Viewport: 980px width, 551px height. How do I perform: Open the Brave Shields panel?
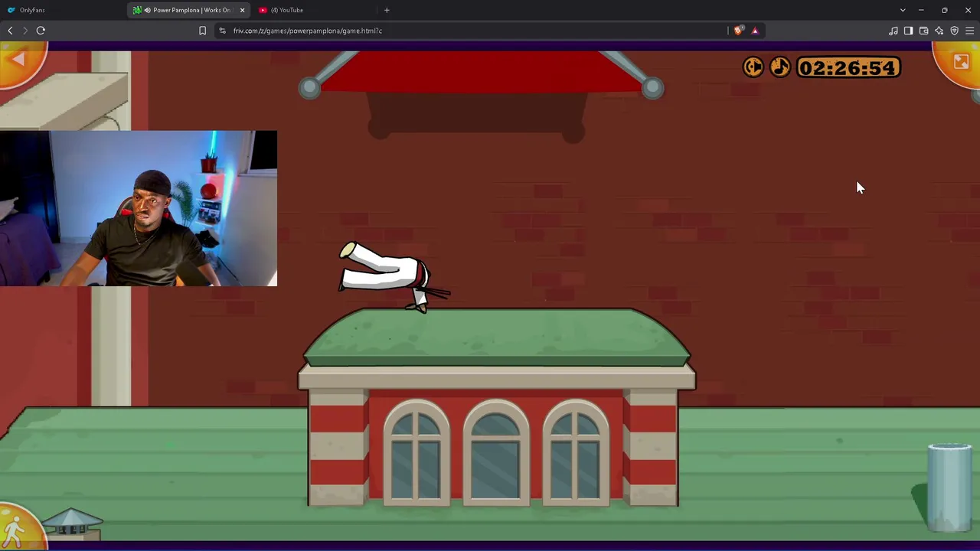tap(738, 31)
